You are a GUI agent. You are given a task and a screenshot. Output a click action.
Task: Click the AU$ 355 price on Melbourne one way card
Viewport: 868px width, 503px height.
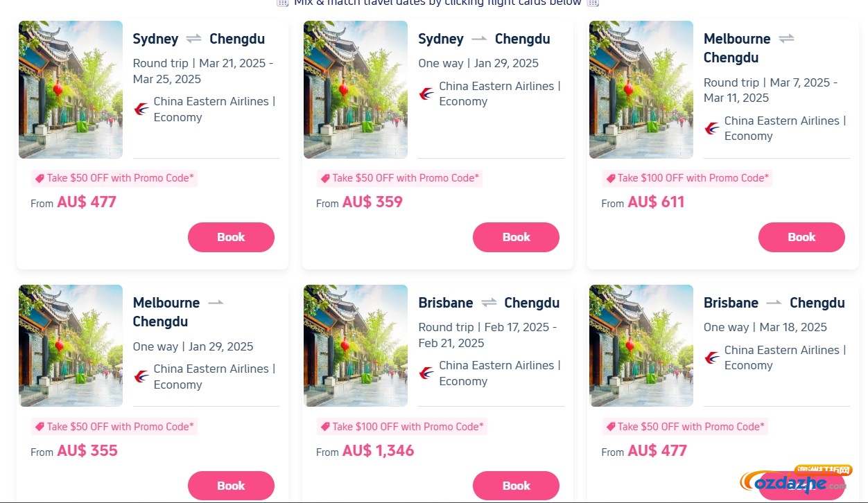(x=87, y=451)
